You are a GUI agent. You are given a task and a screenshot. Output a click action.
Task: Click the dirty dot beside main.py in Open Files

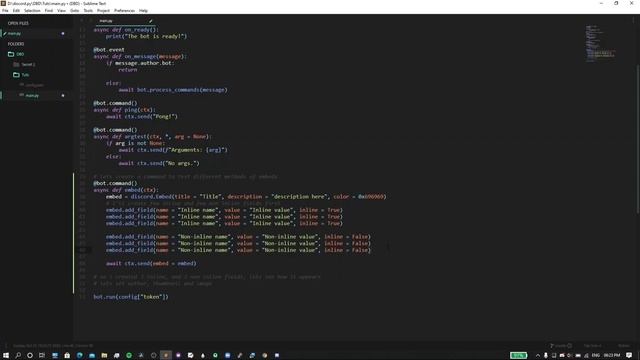[63, 33]
